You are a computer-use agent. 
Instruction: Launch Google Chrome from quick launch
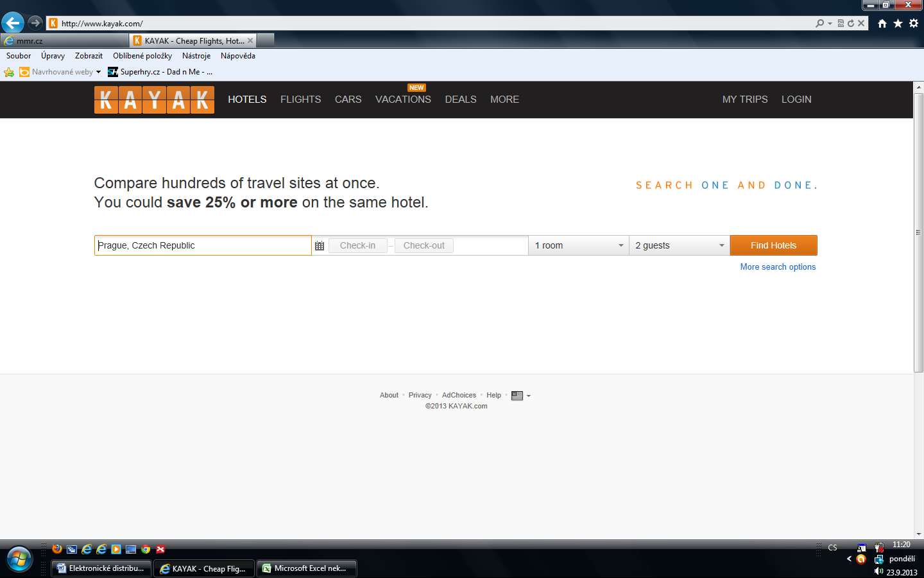coord(146,549)
